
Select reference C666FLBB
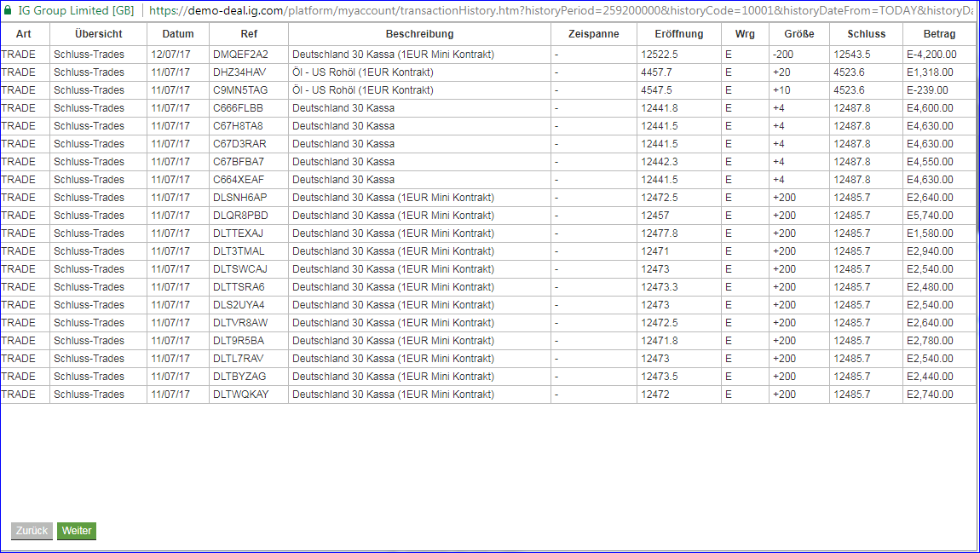point(238,108)
